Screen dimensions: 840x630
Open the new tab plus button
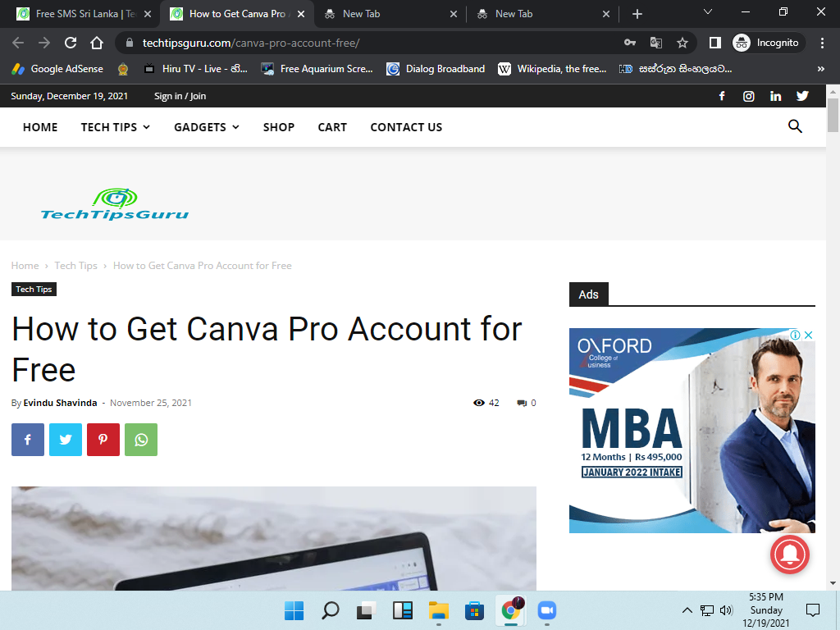[637, 14]
